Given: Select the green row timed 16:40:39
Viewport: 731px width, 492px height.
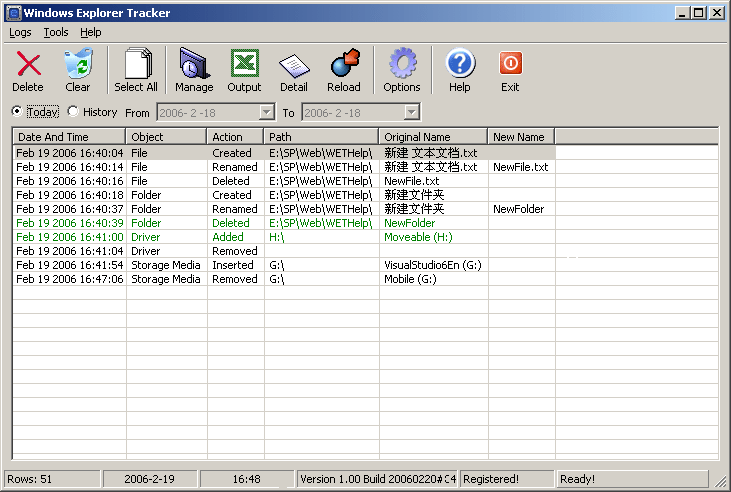Looking at the screenshot, I should [x=284, y=223].
